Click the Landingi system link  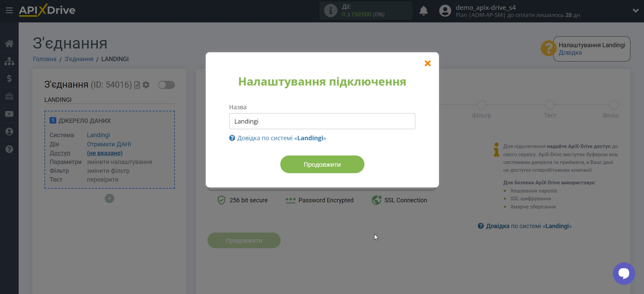pos(98,135)
